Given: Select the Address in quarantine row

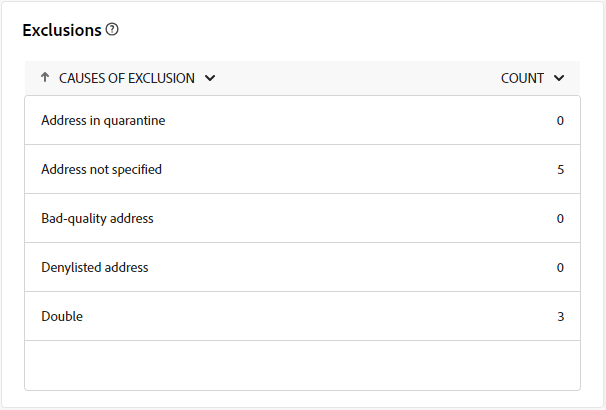Looking at the screenshot, I should point(303,120).
